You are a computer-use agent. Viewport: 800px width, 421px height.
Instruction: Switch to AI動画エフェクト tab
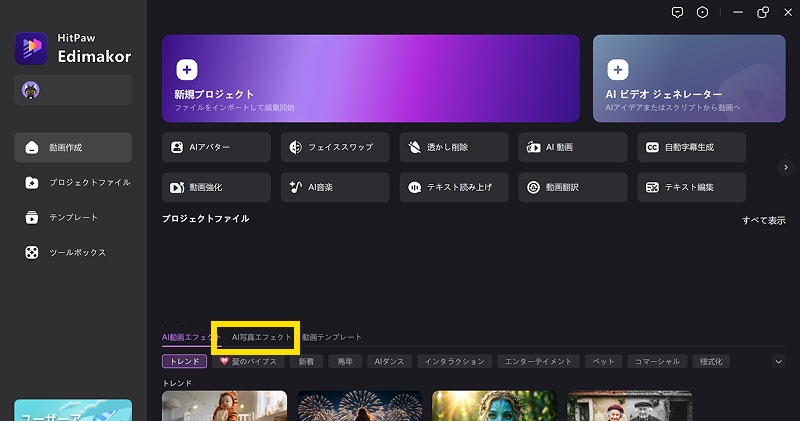point(190,337)
